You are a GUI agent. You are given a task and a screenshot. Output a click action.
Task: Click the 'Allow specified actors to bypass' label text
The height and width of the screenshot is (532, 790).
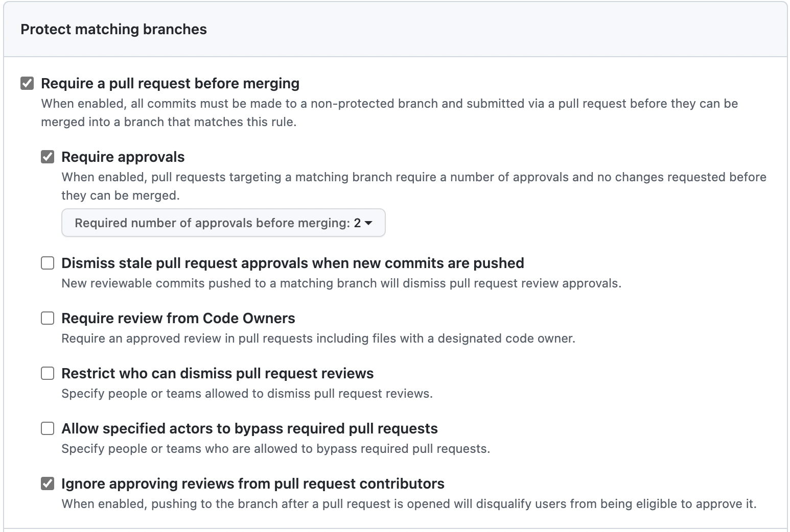click(x=249, y=428)
